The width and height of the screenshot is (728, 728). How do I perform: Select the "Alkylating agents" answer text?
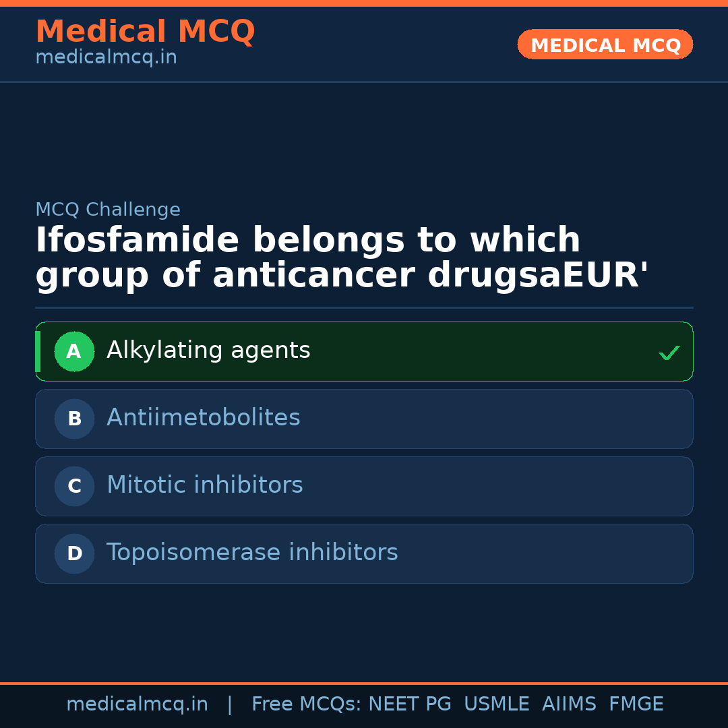pyautogui.click(x=208, y=351)
